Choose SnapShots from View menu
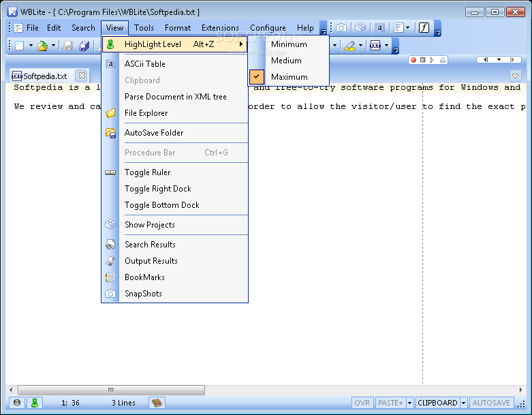This screenshot has width=532, height=415. tap(175, 294)
